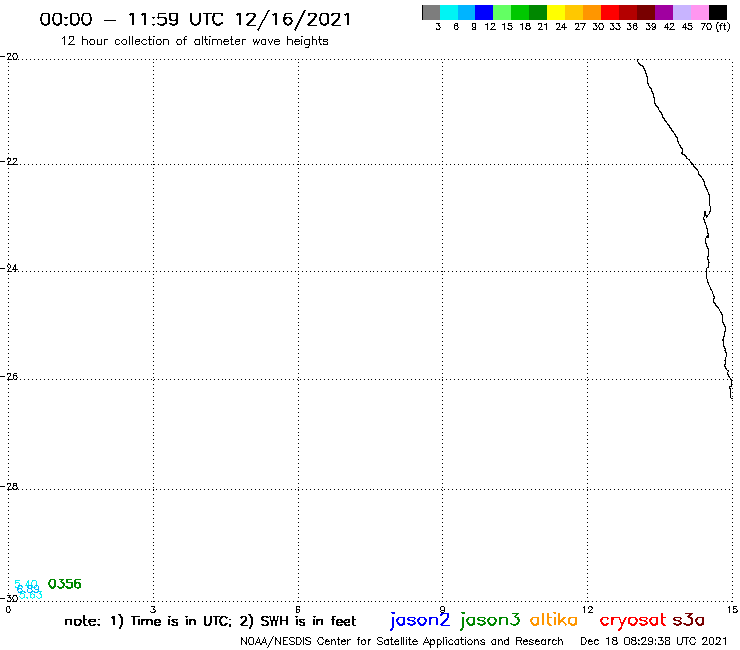Image resolution: width=740 pixels, height=650 pixels.
Task: Click the '24' label under the legend
Action: pos(561,27)
